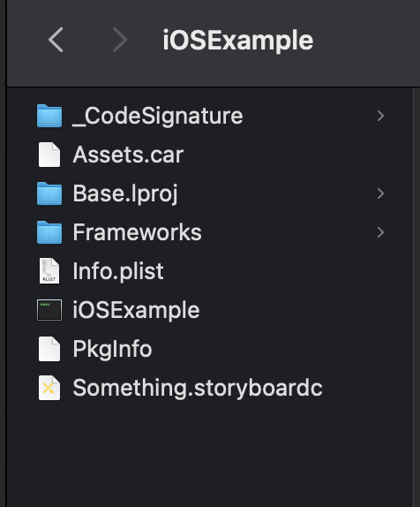Select the PkgInfo file name
The width and height of the screenshot is (420, 507).
[112, 349]
